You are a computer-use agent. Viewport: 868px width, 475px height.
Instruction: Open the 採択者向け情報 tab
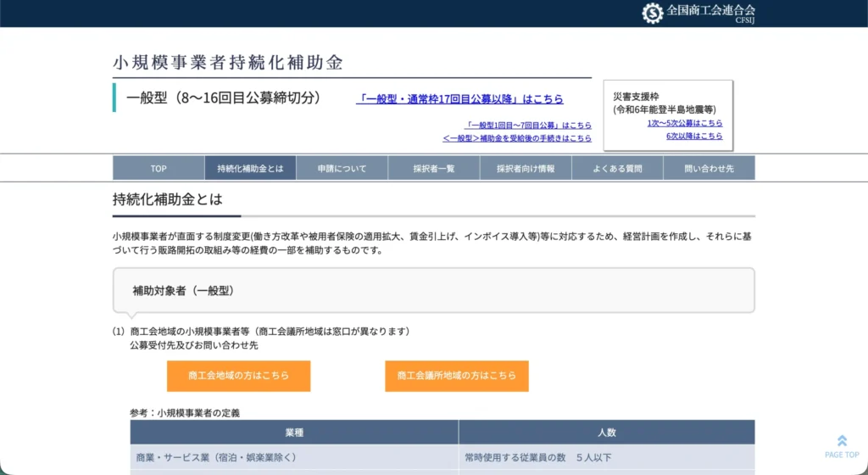click(526, 169)
